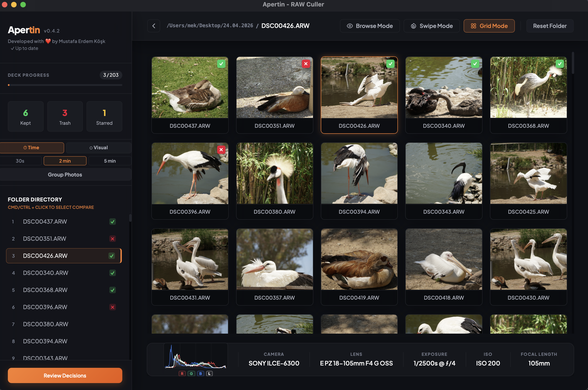
Task: Click the trash status icon on the DSC00396.ARW list row
Action: [113, 307]
